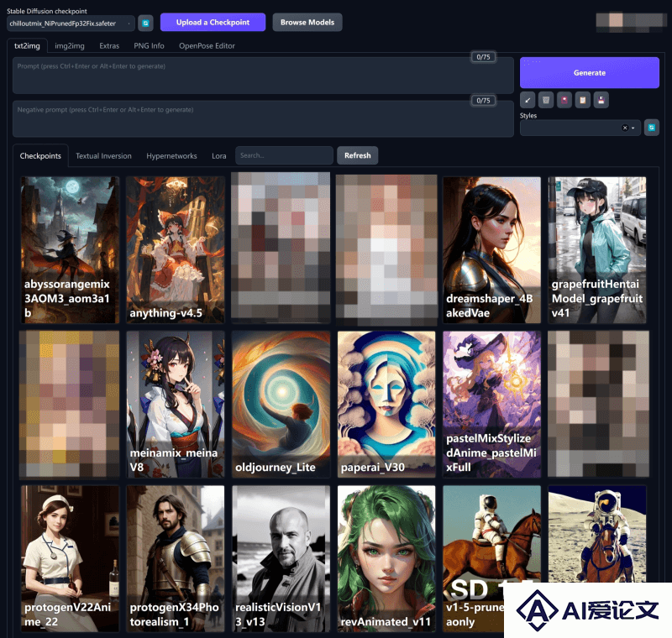Switch to the img2img tab
The width and height of the screenshot is (672, 638).
pyautogui.click(x=70, y=46)
